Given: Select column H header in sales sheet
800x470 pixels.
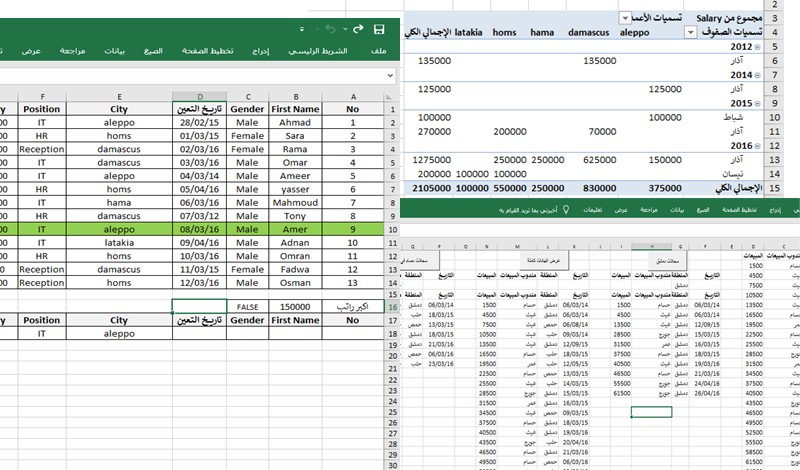Looking at the screenshot, I should pos(652,246).
